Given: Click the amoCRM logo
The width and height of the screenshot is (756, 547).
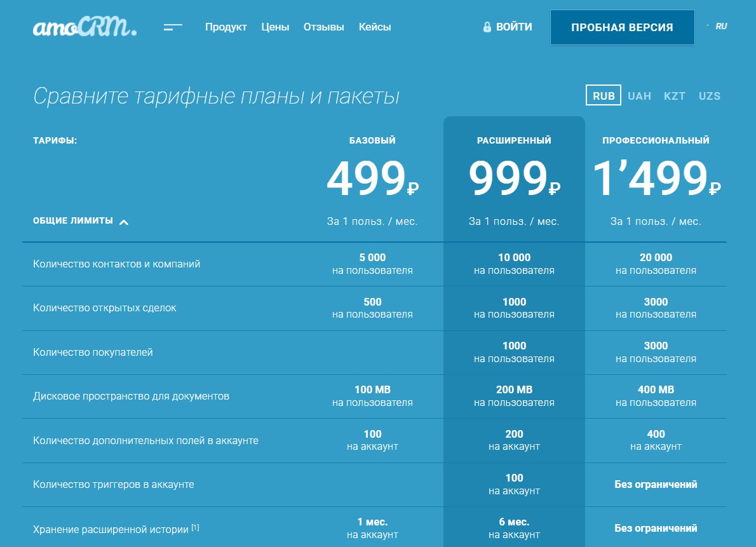Looking at the screenshot, I should (x=84, y=27).
